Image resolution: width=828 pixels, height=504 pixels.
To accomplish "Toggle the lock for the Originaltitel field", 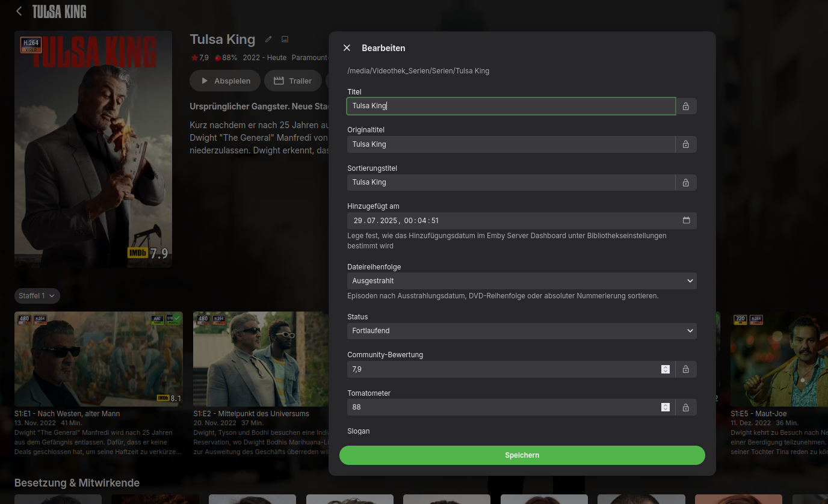I will [686, 144].
